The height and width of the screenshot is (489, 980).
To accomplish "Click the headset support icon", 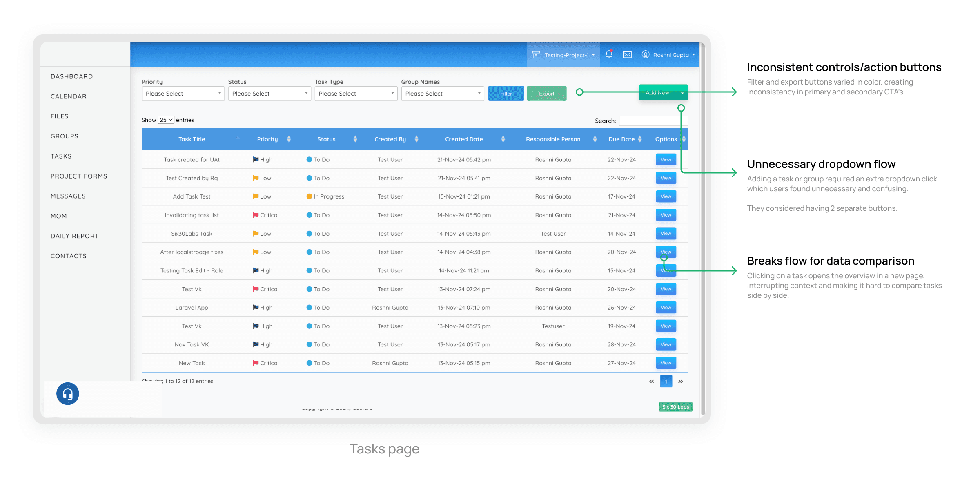I will 68,394.
